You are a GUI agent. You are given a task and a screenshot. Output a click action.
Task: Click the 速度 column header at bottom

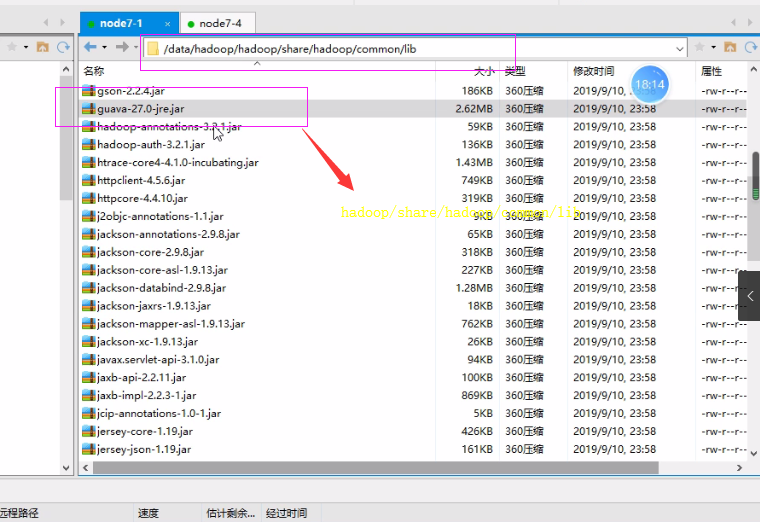[x=148, y=513]
